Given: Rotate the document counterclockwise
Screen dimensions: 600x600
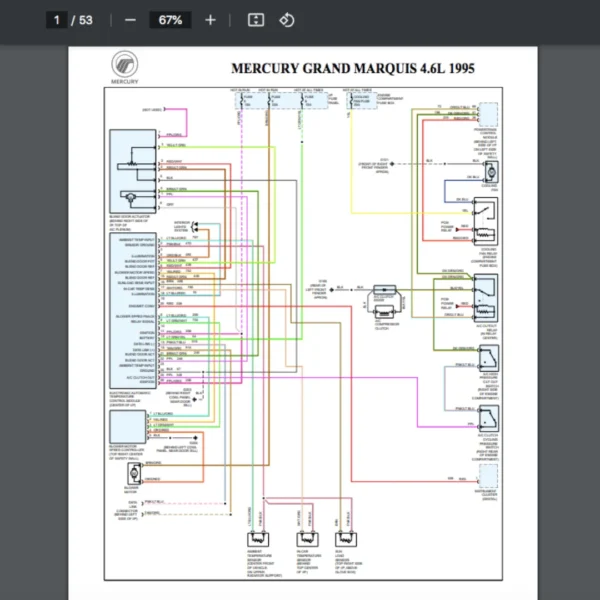Looking at the screenshot, I should 286,20.
